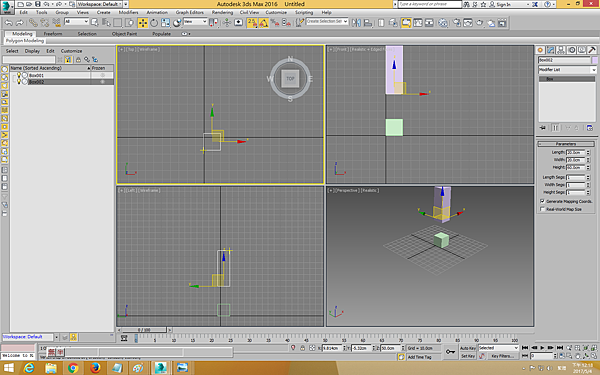Click the Unlink Selection icon

[45, 23]
